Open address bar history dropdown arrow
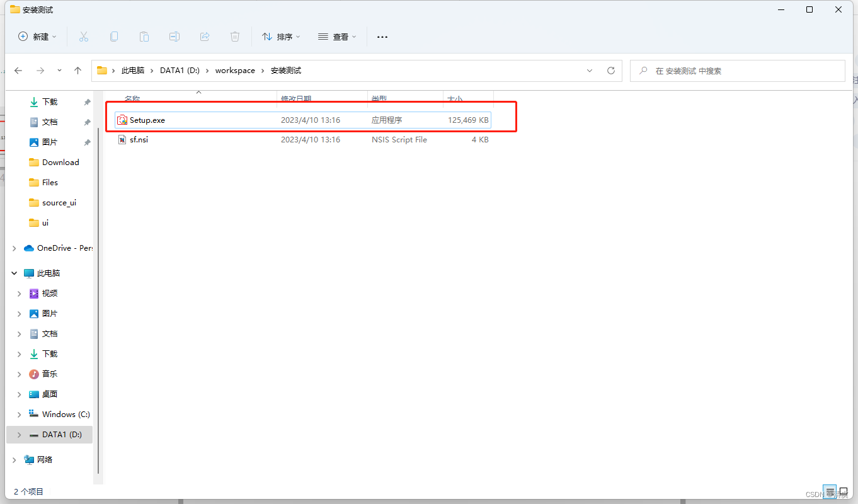858x504 pixels. coord(590,71)
